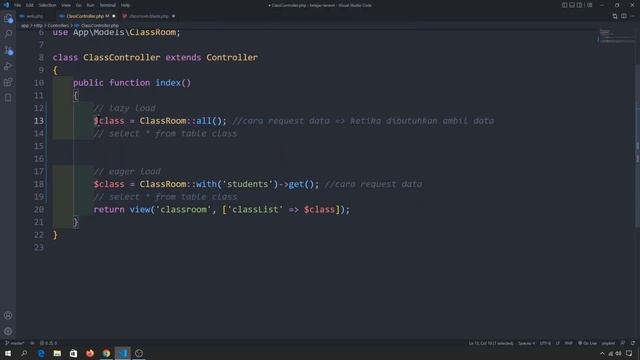640x360 pixels.
Task: Click the 'Controllers' breadcrumb segment
Action: pos(58,25)
